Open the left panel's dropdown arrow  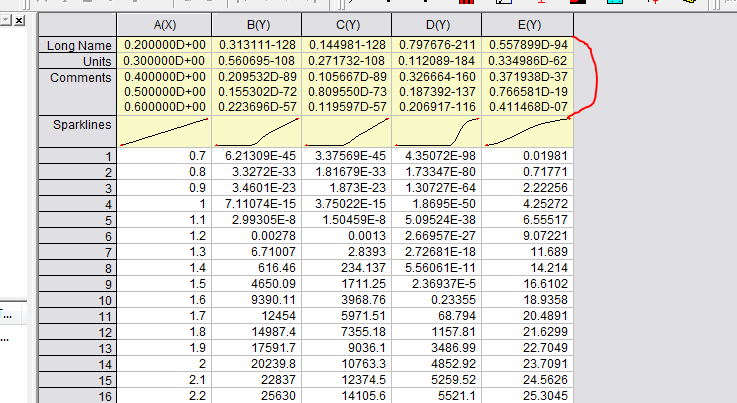6,21
